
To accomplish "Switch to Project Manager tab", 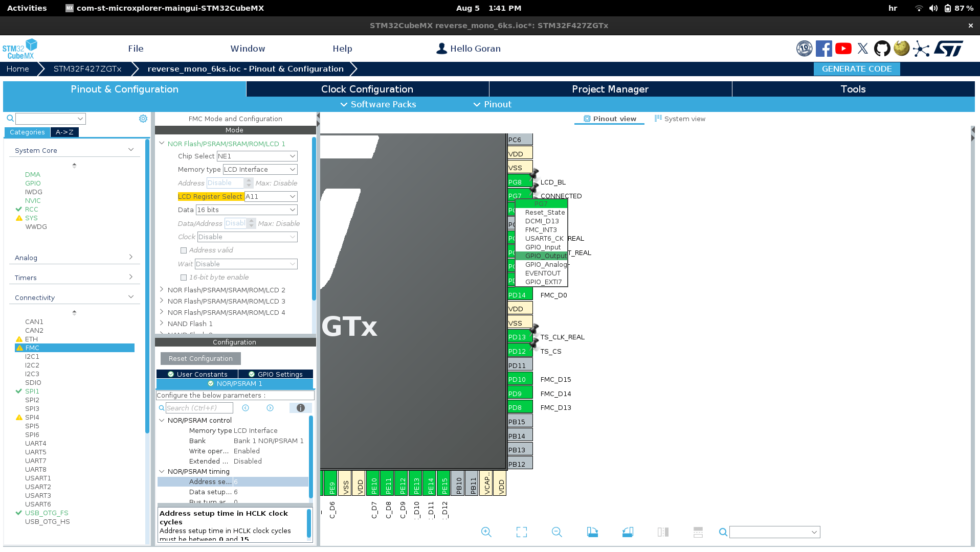I will [x=610, y=89].
